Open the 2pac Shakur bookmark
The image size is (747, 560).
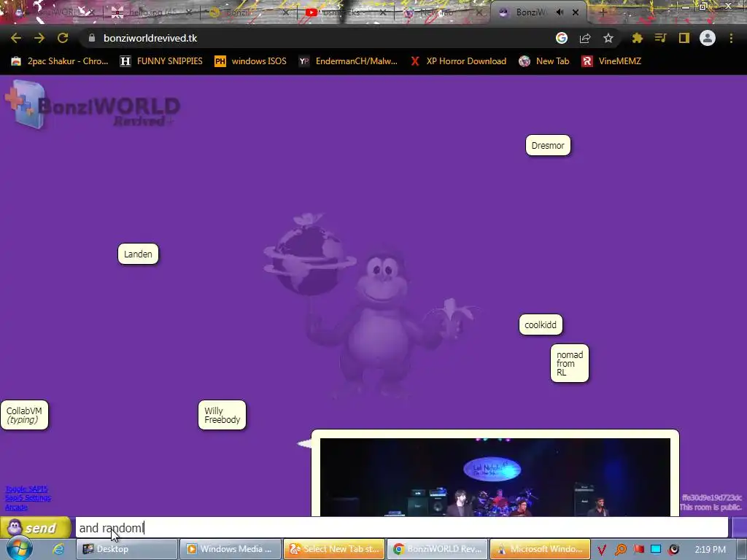[60, 61]
